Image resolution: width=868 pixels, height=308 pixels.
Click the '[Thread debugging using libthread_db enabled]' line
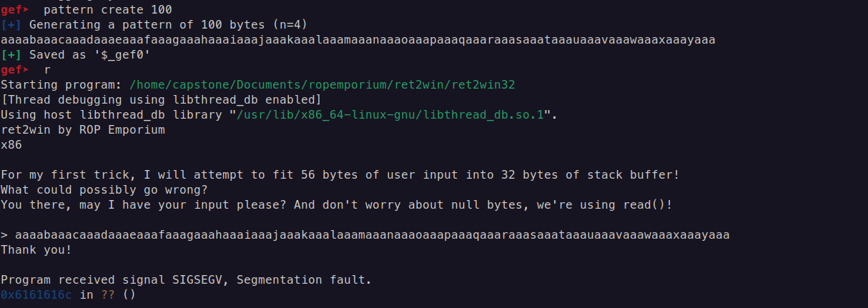point(161,99)
